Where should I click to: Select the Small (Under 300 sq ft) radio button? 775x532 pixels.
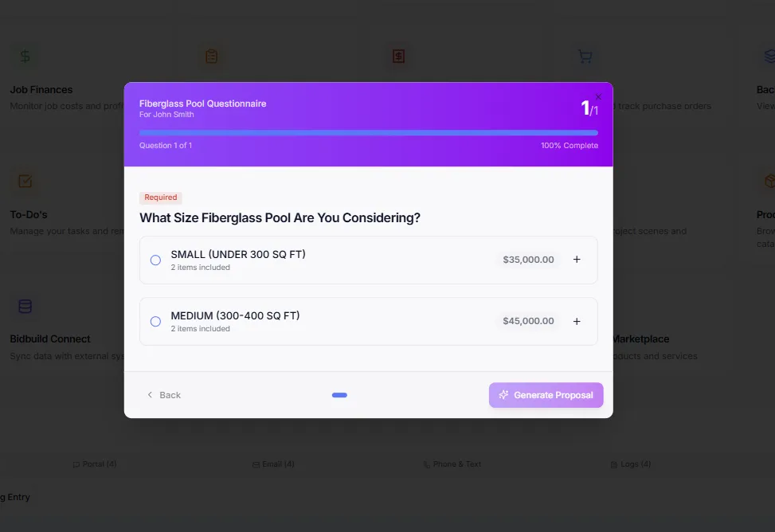click(x=155, y=260)
